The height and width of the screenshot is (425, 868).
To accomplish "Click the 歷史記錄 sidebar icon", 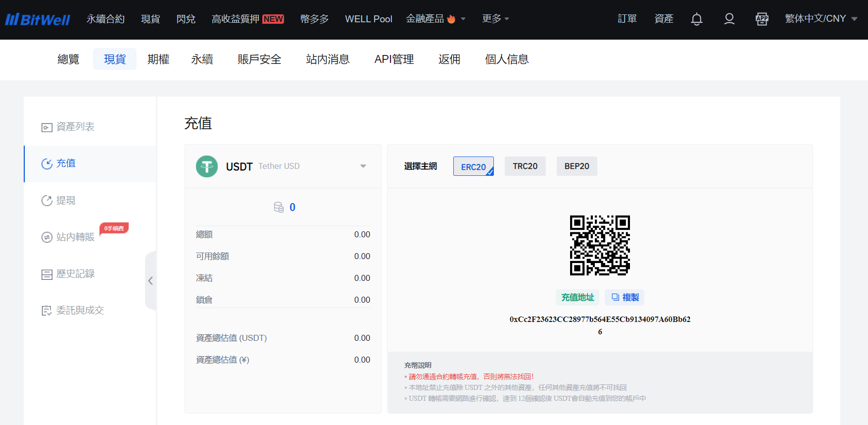I will (x=47, y=274).
